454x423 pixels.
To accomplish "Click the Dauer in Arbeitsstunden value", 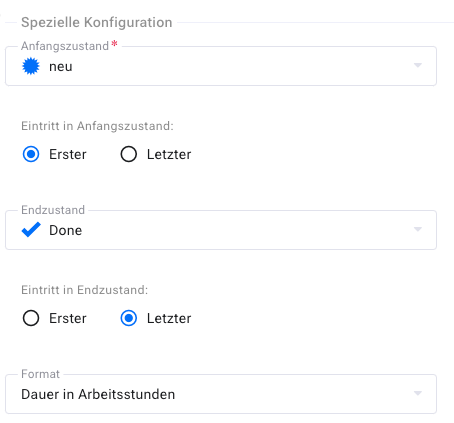I will [x=98, y=394].
